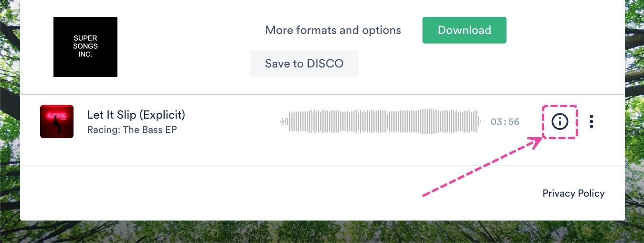
Task: Jump to the start of the track waveform
Action: 281,121
